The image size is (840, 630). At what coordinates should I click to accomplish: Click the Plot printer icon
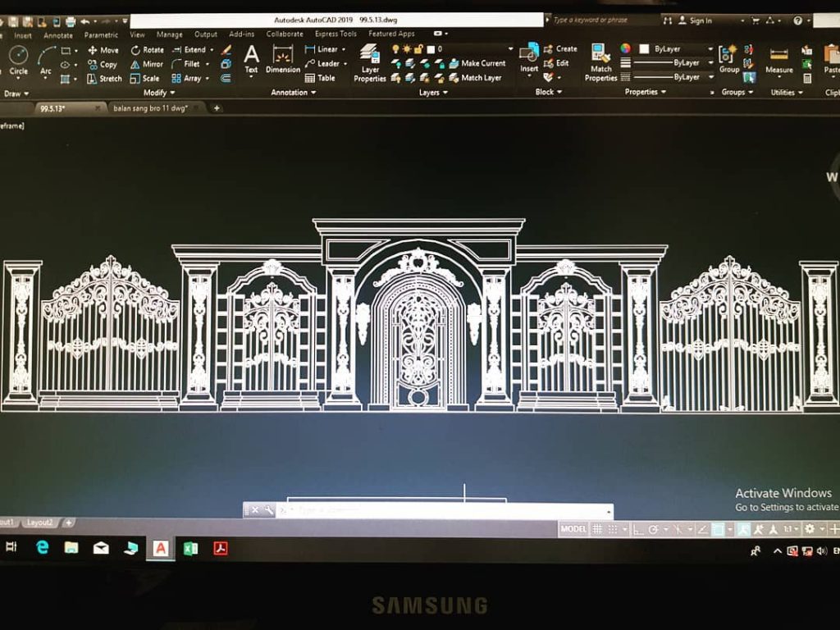71,22
